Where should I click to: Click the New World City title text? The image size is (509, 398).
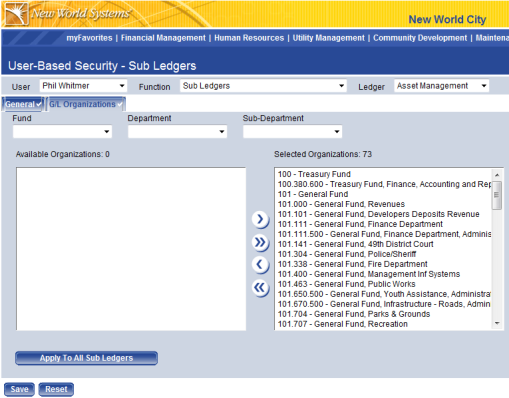(x=447, y=20)
